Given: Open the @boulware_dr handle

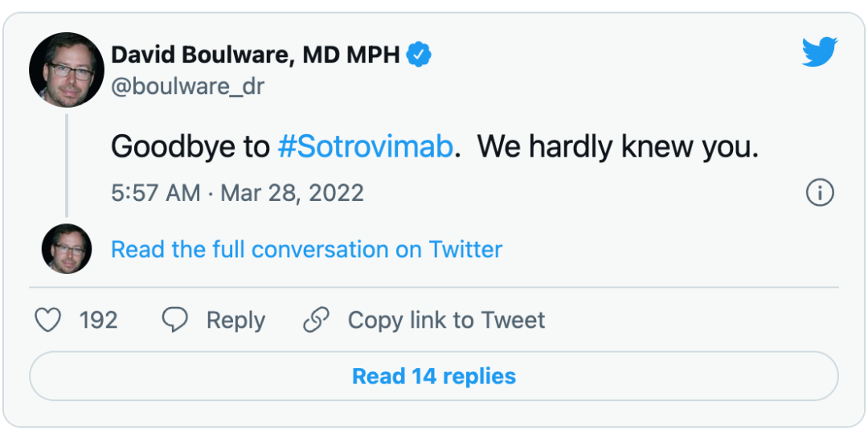Looking at the screenshot, I should click(187, 86).
